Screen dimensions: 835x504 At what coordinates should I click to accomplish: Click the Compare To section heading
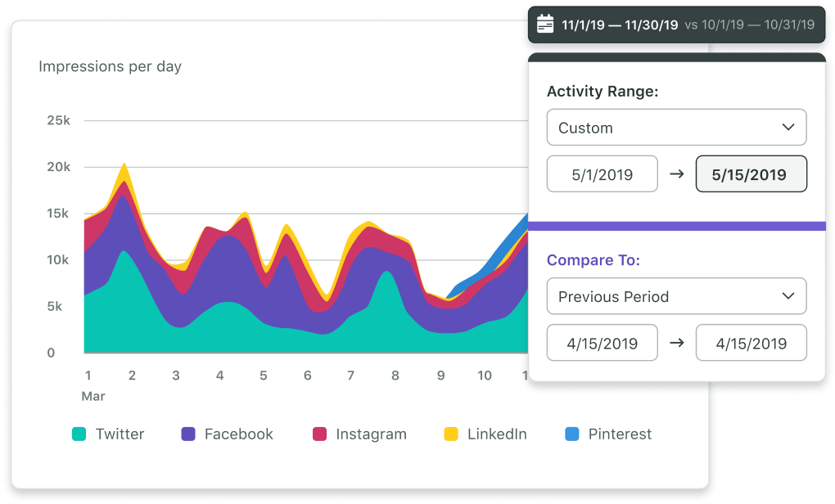point(593,260)
